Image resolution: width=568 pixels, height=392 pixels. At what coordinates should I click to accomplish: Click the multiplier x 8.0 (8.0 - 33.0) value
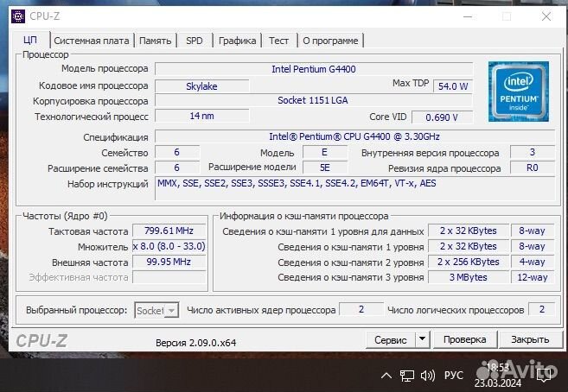coord(169,246)
